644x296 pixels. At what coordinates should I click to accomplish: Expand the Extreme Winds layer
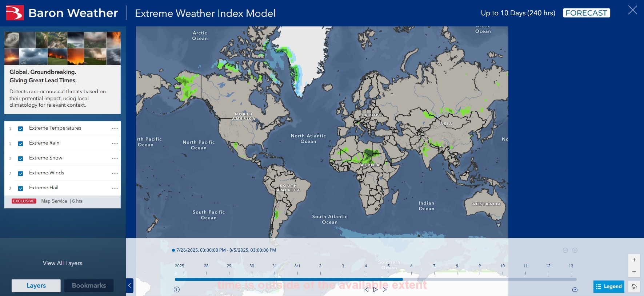tap(10, 173)
